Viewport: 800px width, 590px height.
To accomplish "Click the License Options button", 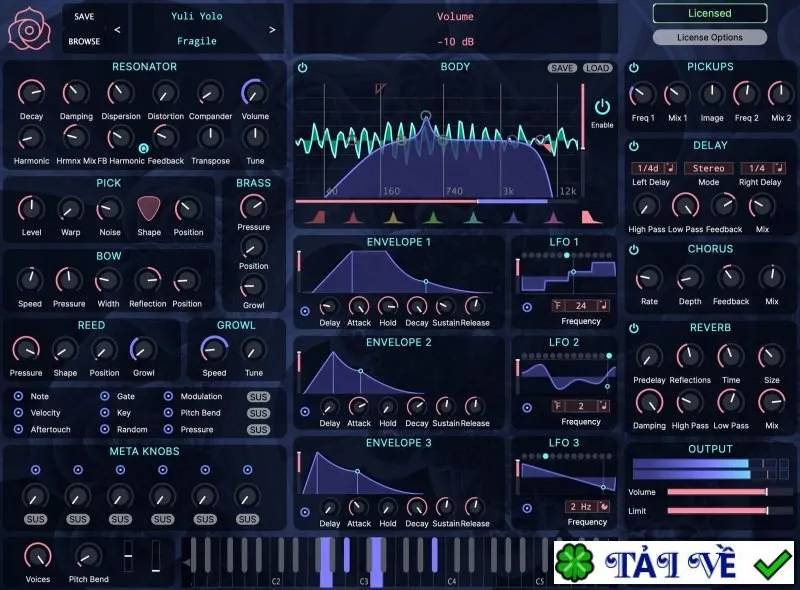I will point(710,37).
